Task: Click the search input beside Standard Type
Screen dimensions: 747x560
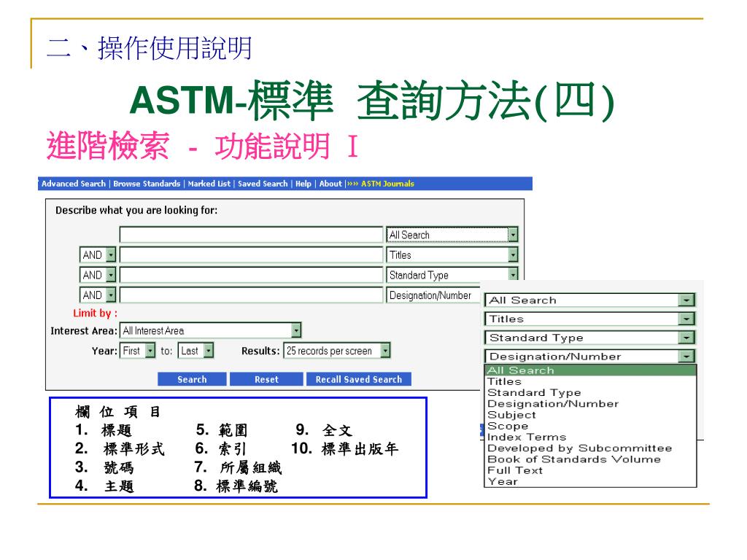Action: pos(251,275)
